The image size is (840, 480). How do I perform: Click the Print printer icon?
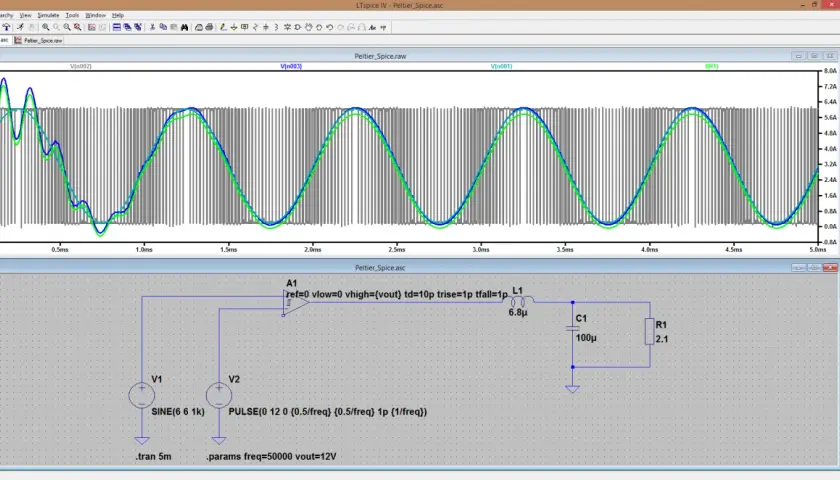[x=209, y=27]
